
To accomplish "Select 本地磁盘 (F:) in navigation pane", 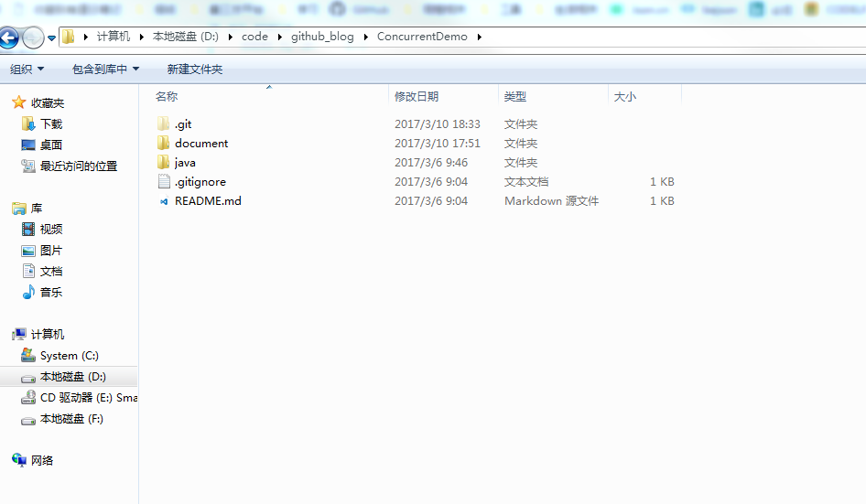I will 71,419.
